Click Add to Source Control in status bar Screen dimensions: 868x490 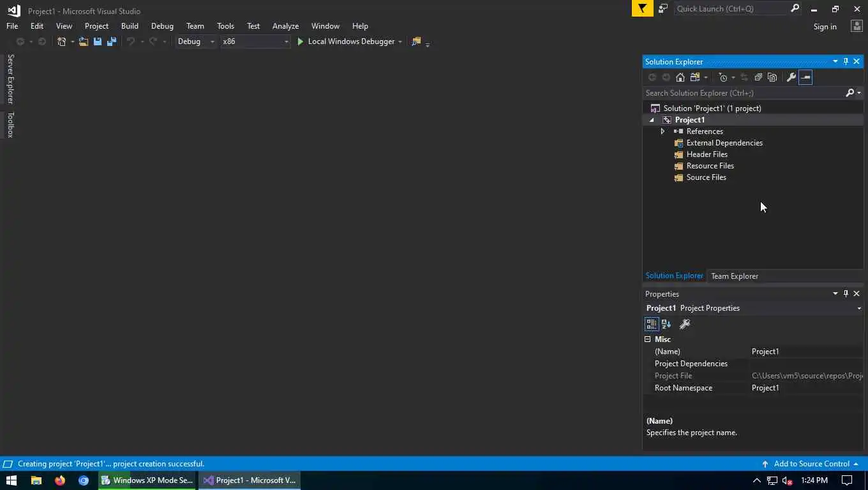point(811,464)
